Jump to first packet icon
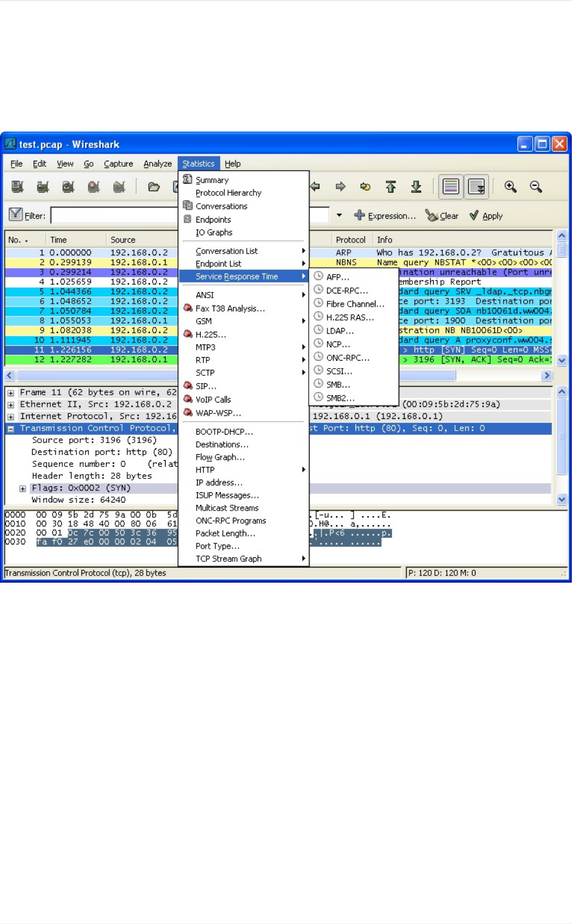Image resolution: width=572 pixels, height=924 pixels. click(391, 187)
